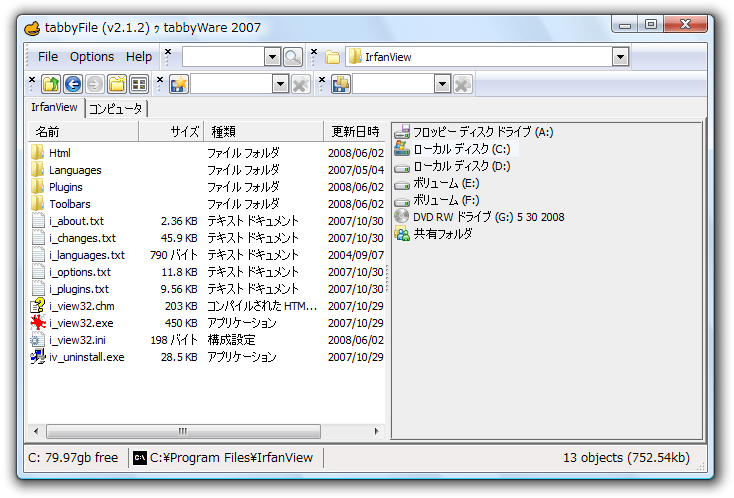Go back with the blue arrow button
Screen dimensions: 734x498
click(x=73, y=84)
